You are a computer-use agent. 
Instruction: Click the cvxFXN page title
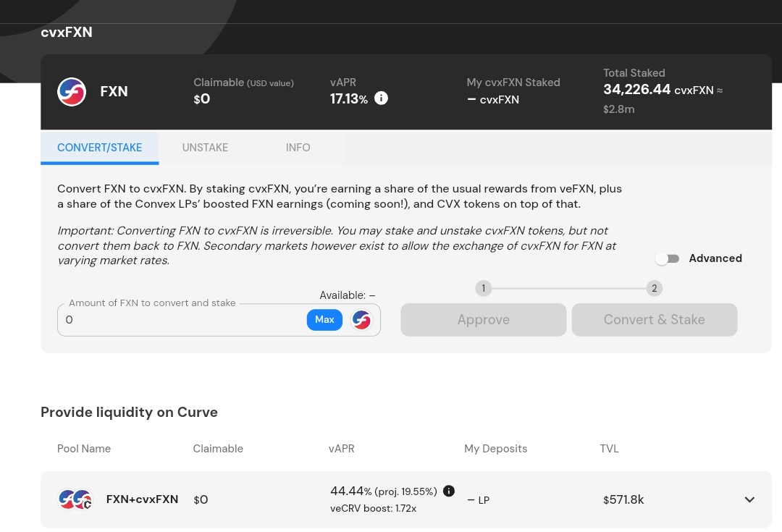point(67,33)
